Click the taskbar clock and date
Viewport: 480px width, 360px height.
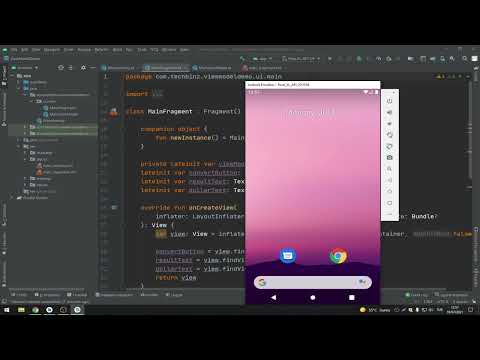[454, 310]
